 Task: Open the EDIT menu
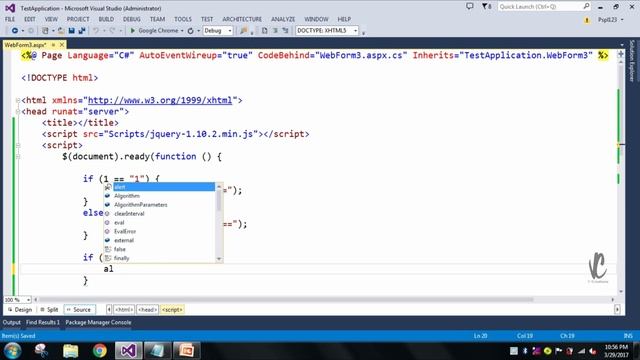point(29,19)
